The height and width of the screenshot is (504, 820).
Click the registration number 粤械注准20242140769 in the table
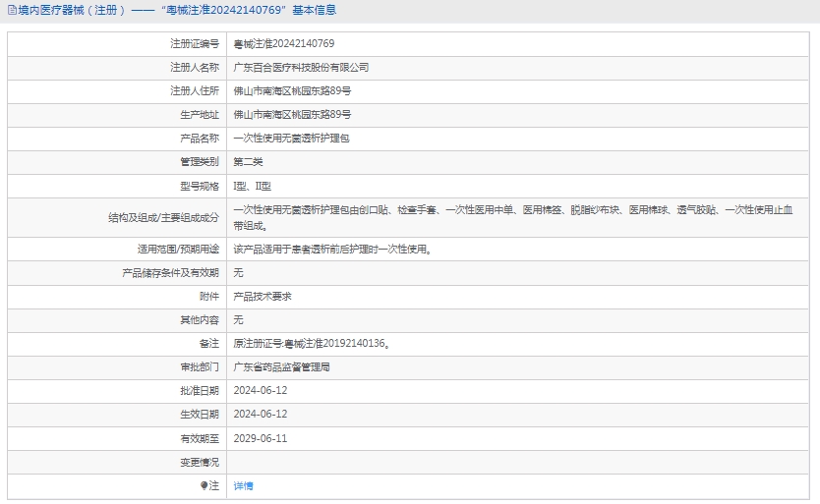pos(284,44)
